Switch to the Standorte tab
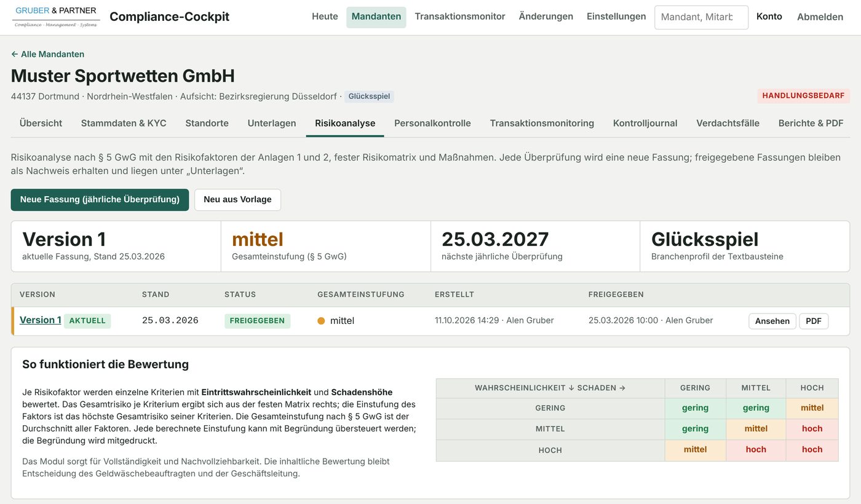The image size is (861, 504). (x=207, y=123)
